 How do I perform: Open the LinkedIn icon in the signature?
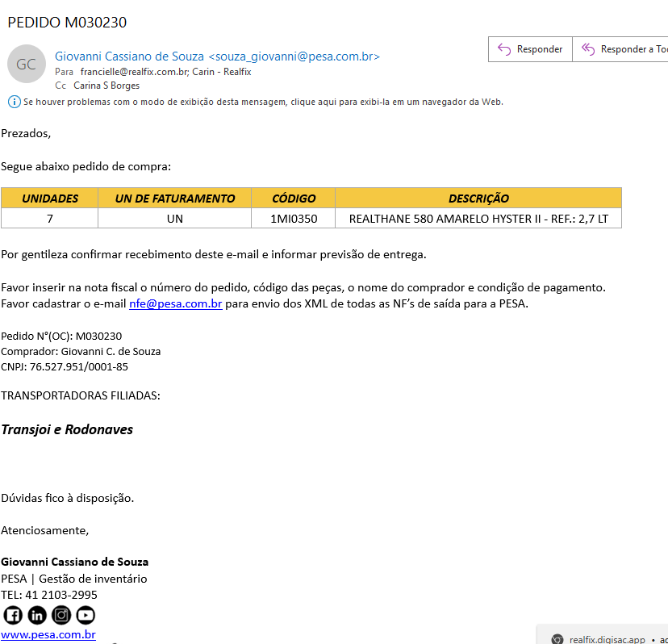click(37, 615)
